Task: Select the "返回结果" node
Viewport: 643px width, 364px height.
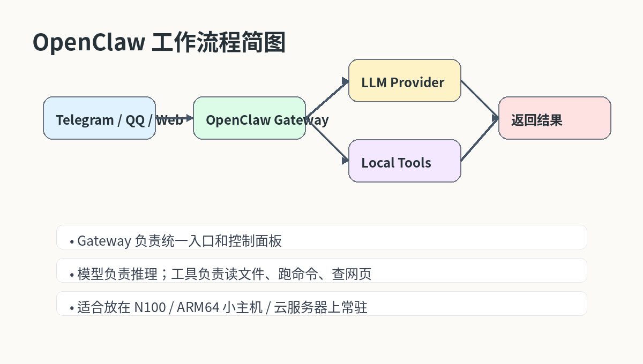Action: pos(555,118)
